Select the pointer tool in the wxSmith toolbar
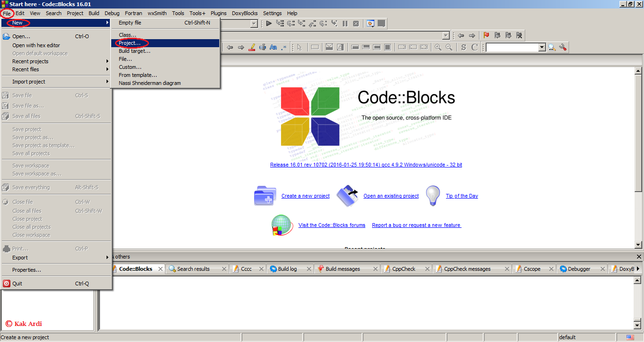This screenshot has height=342, width=644. click(x=299, y=47)
